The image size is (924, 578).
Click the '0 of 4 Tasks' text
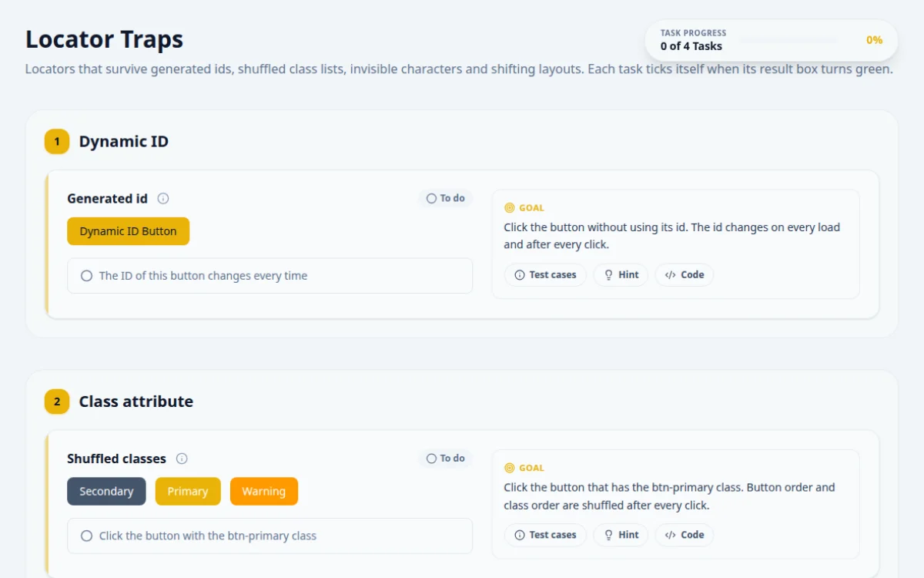click(691, 46)
